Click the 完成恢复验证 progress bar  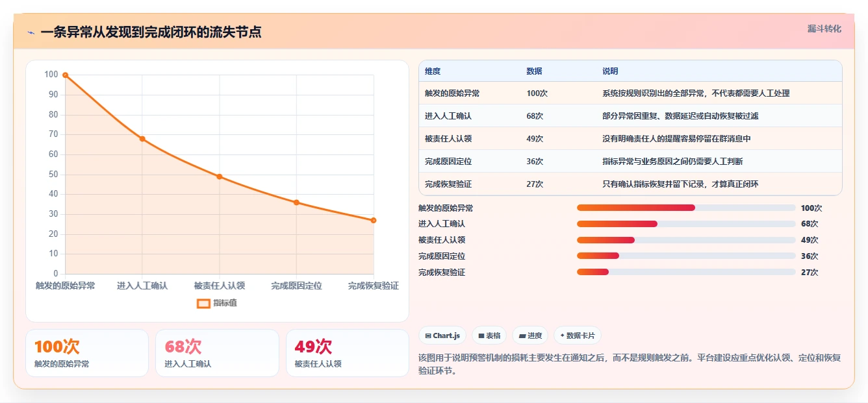point(686,273)
